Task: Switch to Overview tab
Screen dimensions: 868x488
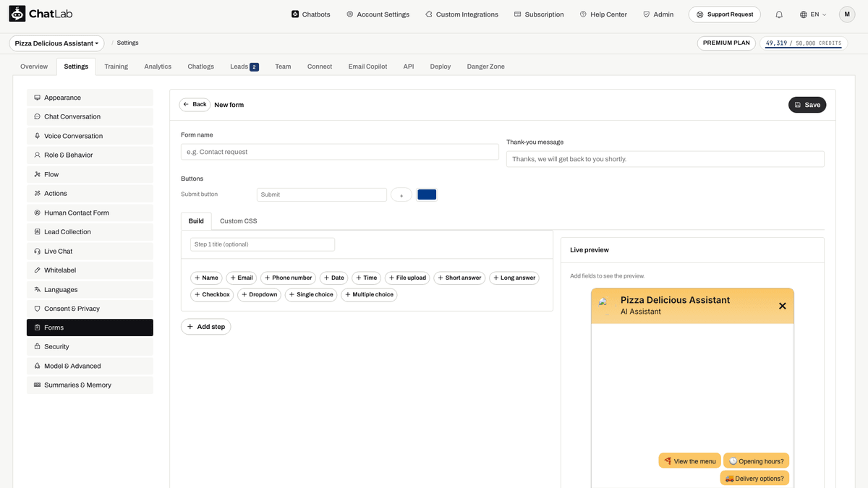Action: (x=34, y=67)
